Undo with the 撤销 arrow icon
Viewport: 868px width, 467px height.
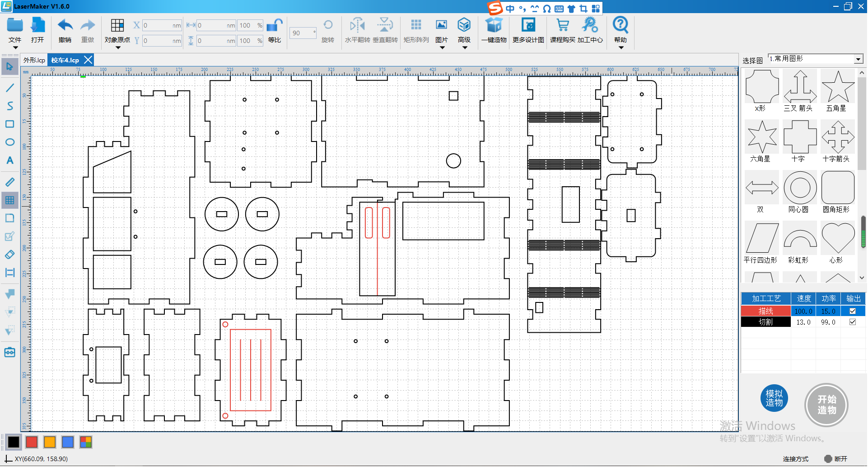click(65, 25)
